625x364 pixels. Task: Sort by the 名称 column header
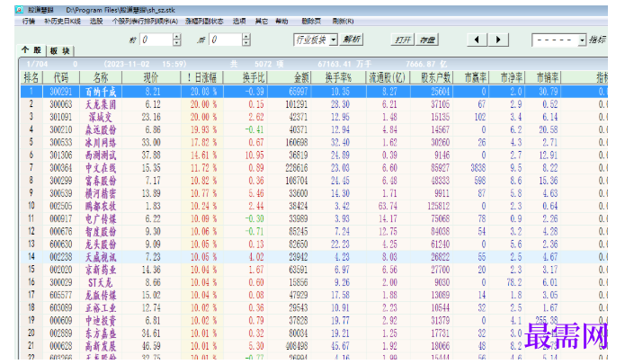101,77
